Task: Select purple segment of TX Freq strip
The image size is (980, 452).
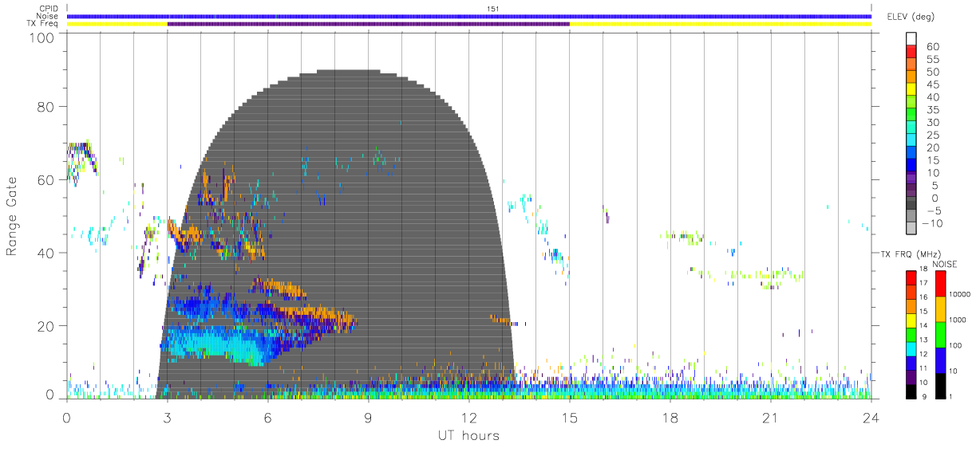Action: [x=369, y=24]
